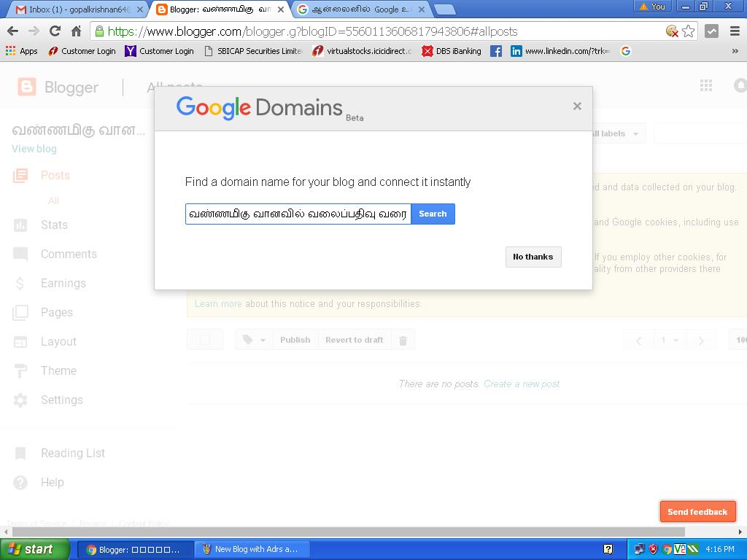Show more bookmarks with chevron
This screenshot has width=747, height=560.
(735, 51)
